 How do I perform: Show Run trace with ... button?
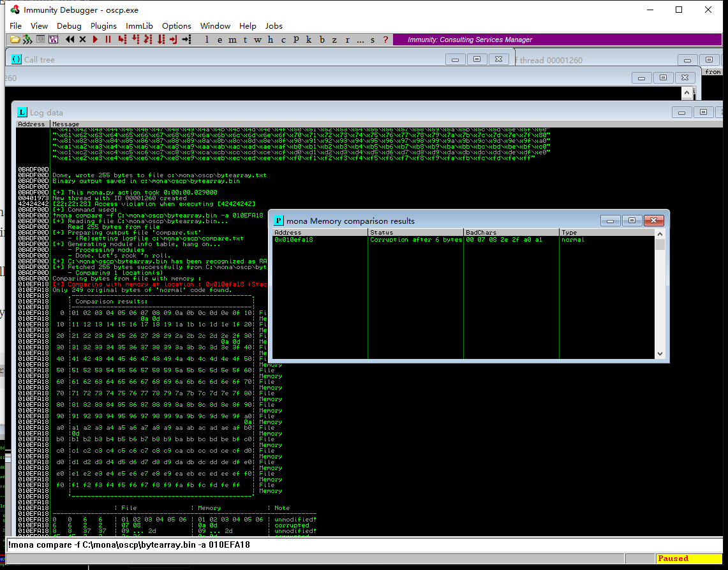coord(360,40)
